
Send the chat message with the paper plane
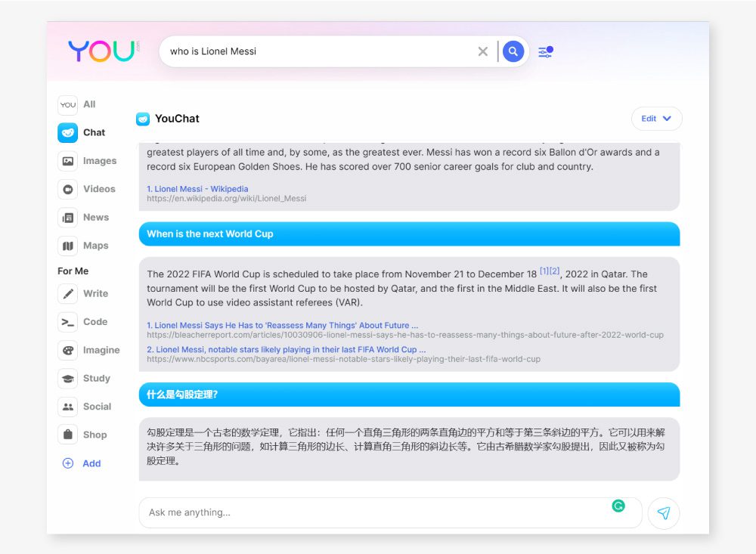(663, 513)
